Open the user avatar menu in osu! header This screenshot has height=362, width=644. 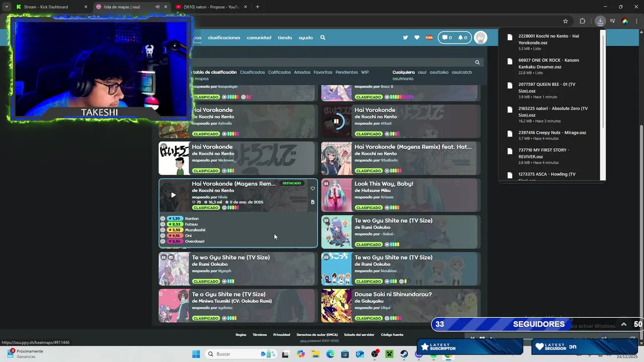(480, 38)
